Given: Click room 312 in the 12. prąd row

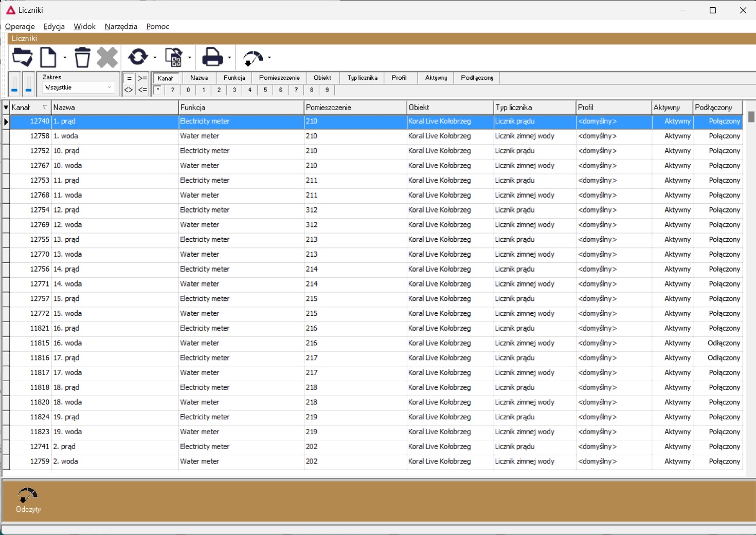Looking at the screenshot, I should (x=355, y=210).
